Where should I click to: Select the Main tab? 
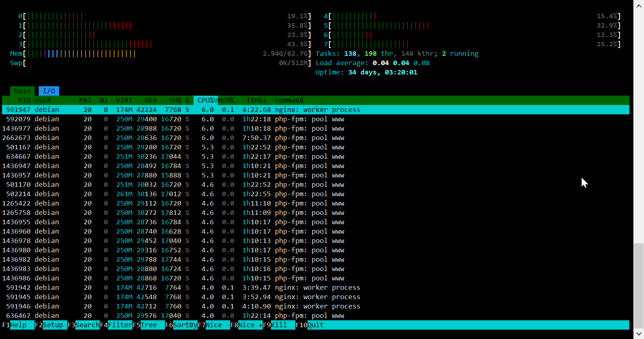click(22, 91)
